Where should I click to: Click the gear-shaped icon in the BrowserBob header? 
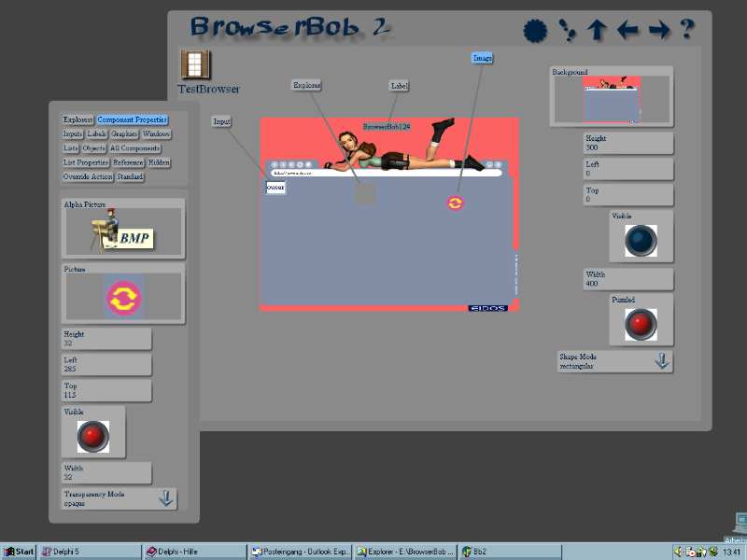[535, 31]
